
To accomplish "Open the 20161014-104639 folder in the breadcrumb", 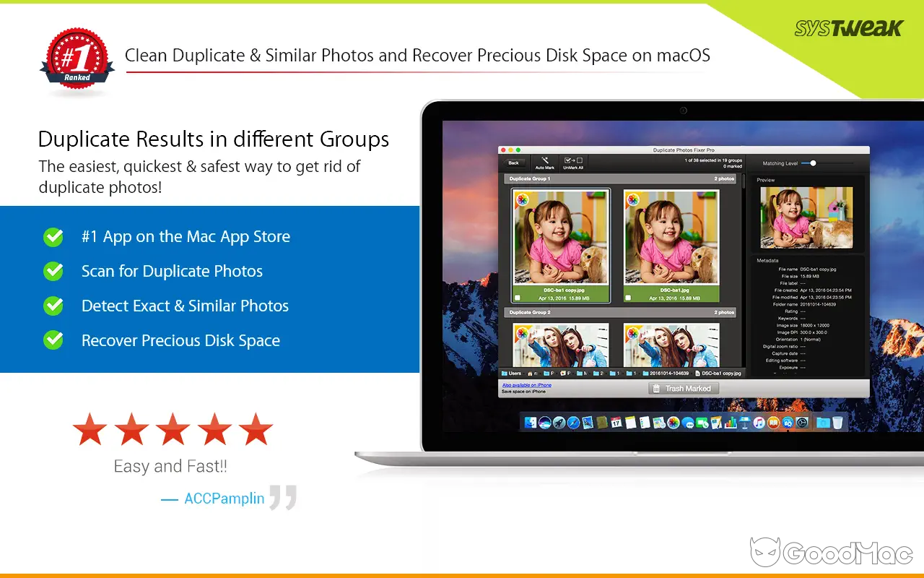I will coord(670,374).
